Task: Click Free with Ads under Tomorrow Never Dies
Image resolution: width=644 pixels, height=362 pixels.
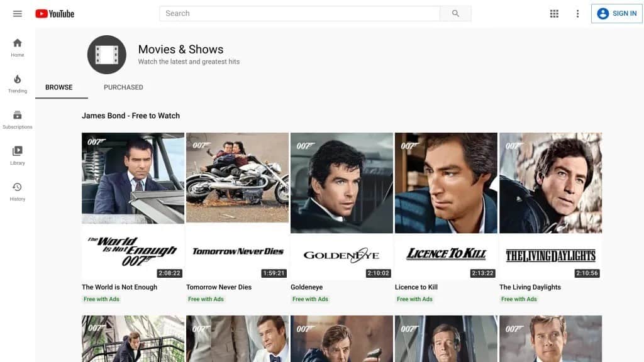Action: [206, 299]
